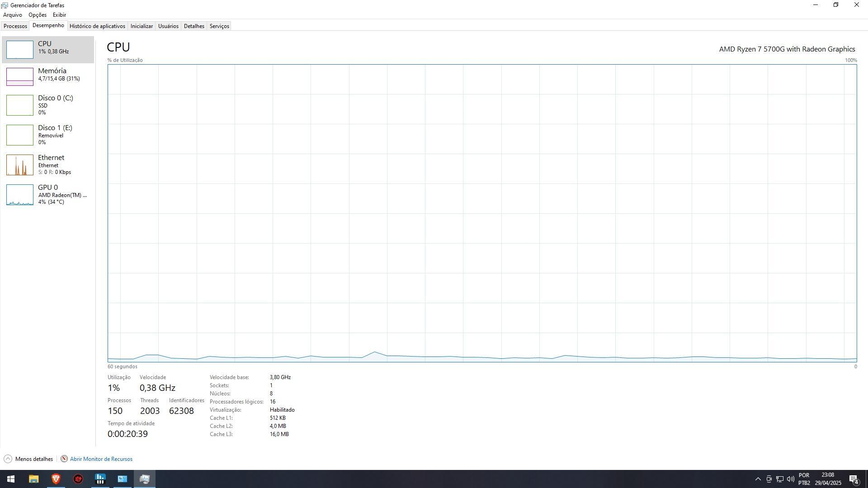The image size is (868, 488).
Task: Open the blue window app on taskbar
Action: pyautogui.click(x=122, y=479)
